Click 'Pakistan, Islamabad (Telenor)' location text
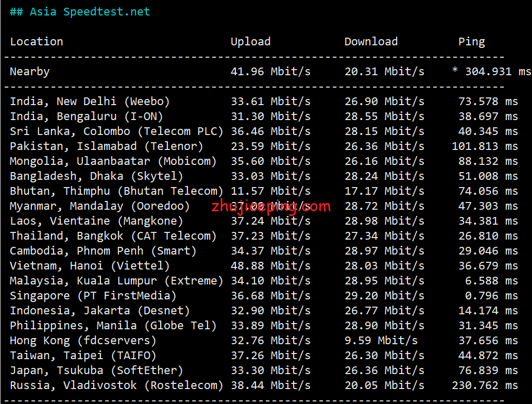The width and height of the screenshot is (532, 404). click(x=107, y=146)
